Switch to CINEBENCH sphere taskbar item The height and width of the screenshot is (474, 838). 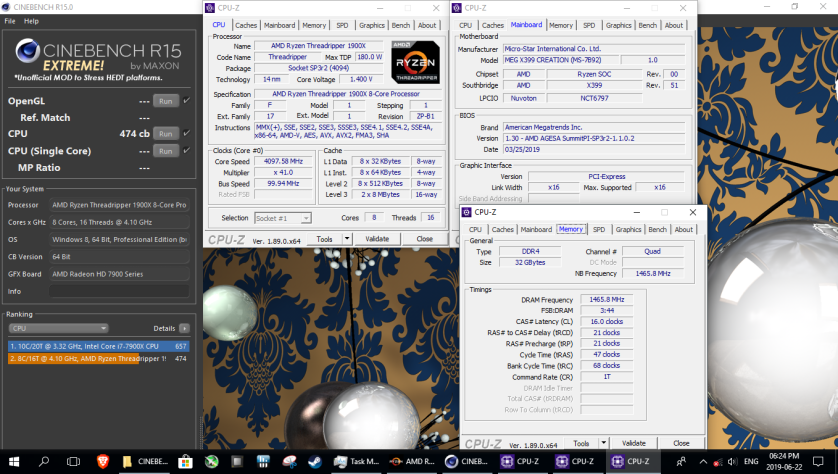point(467,461)
